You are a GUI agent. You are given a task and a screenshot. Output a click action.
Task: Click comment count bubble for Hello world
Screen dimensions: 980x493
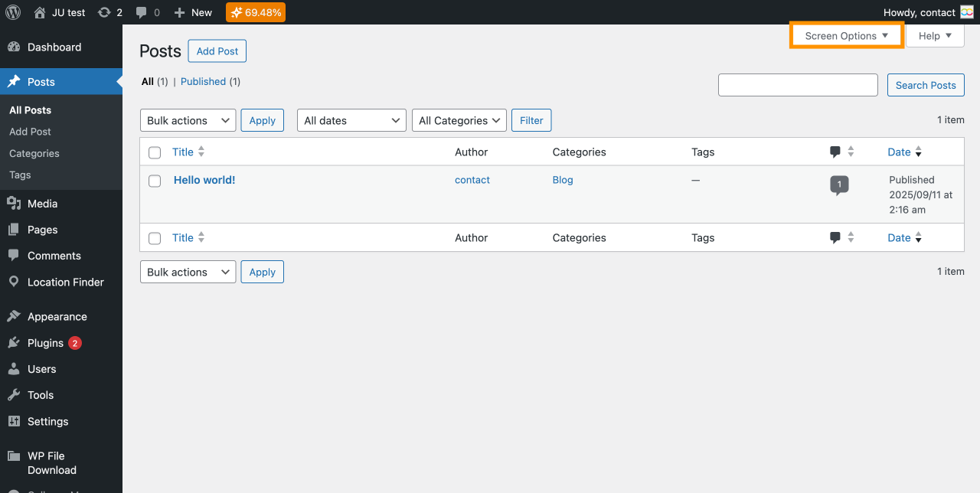pyautogui.click(x=839, y=184)
